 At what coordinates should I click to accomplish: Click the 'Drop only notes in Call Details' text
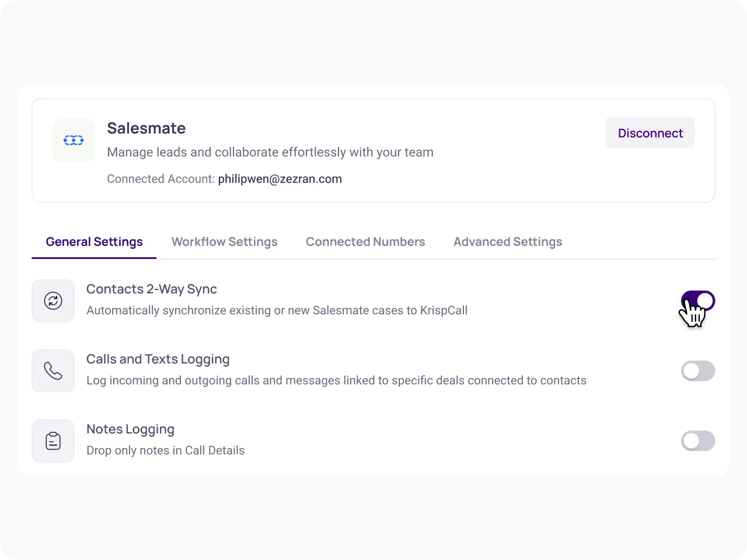point(166,450)
